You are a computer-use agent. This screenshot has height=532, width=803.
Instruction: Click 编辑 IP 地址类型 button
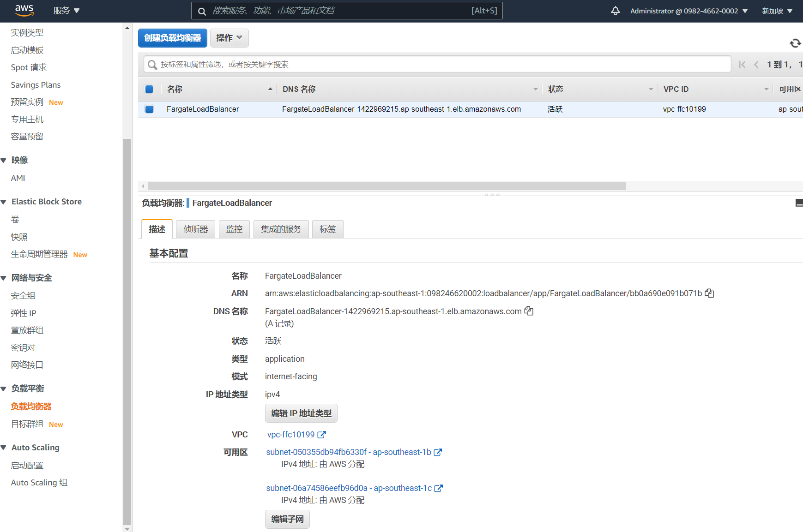(302, 413)
